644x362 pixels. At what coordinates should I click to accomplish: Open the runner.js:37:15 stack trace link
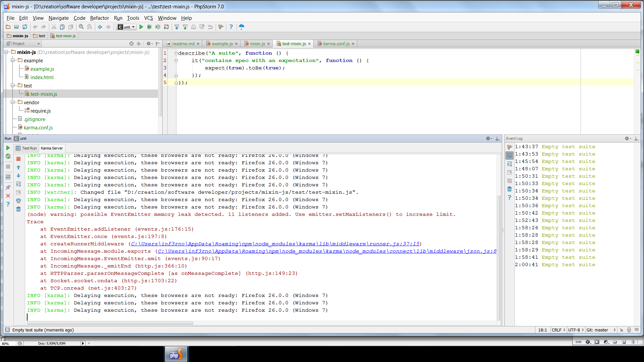275,244
